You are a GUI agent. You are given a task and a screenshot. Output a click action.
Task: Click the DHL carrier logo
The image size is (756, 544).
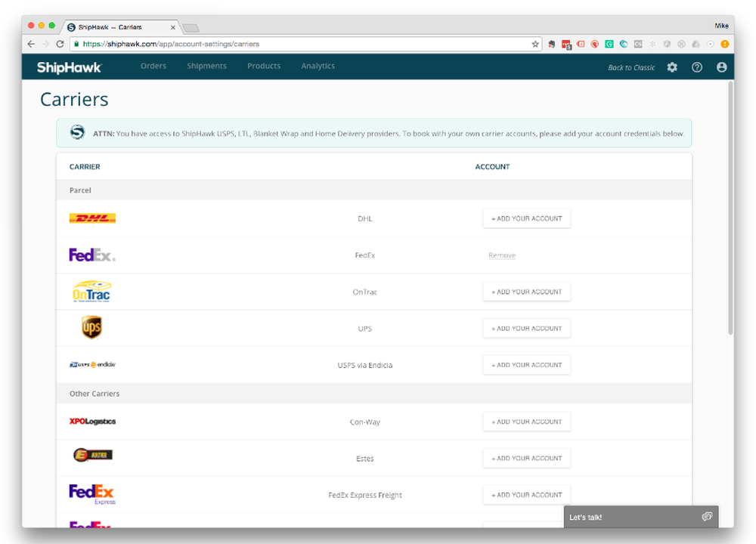92,218
